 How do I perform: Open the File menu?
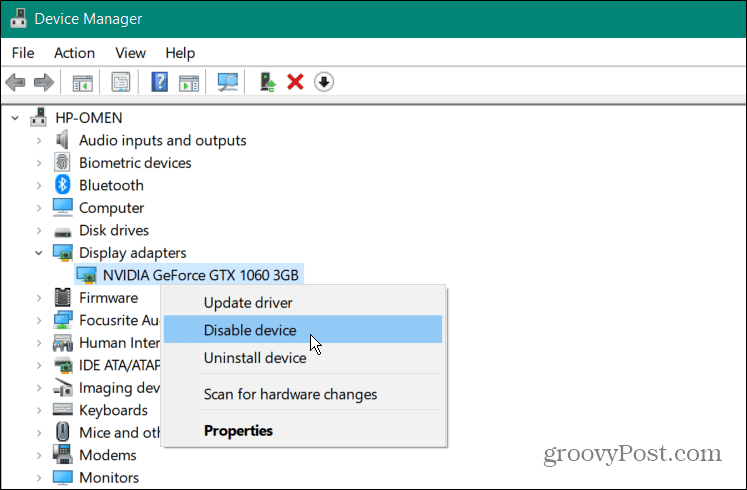click(x=23, y=53)
